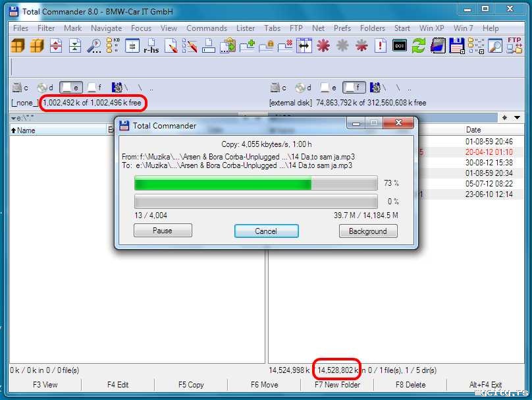
Task: Click date 20-04-12 01:10 in right panel
Action: click(489, 152)
